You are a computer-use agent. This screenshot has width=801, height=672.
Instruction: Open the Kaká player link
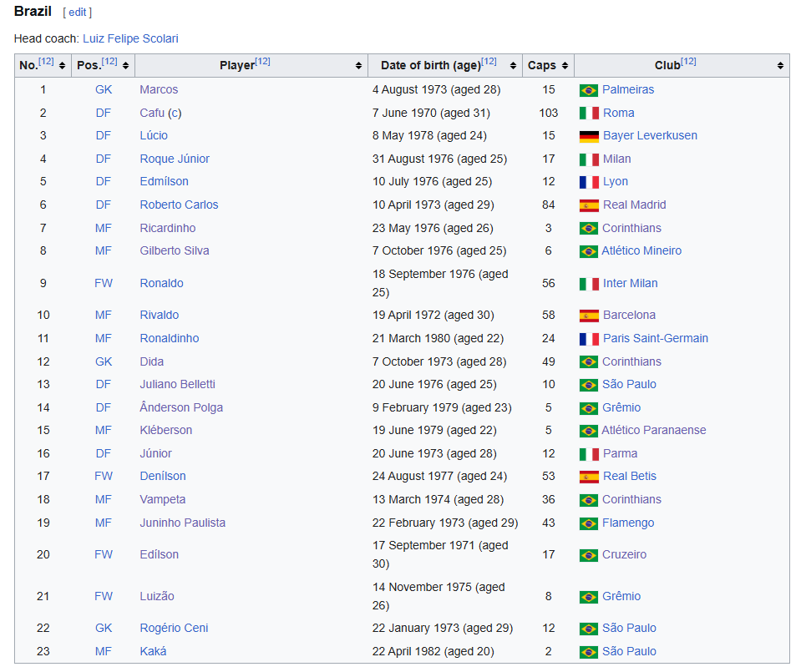153,652
